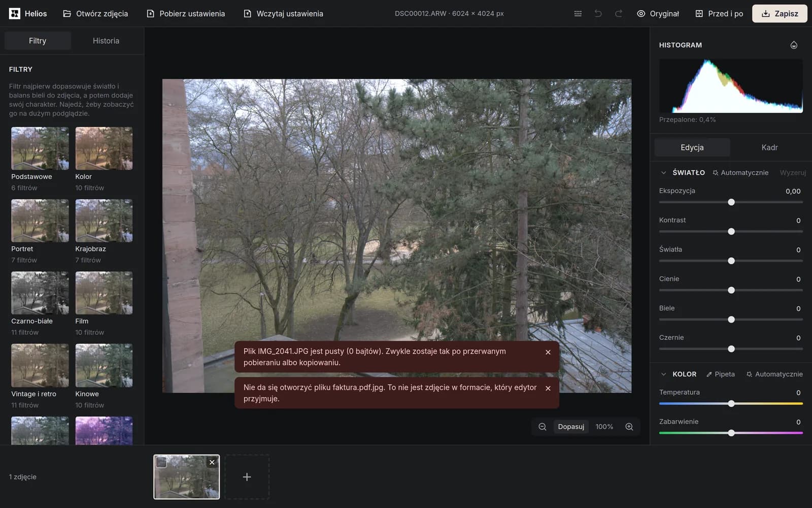This screenshot has height=508, width=812.
Task: Click the undo arrow icon
Action: pos(598,14)
